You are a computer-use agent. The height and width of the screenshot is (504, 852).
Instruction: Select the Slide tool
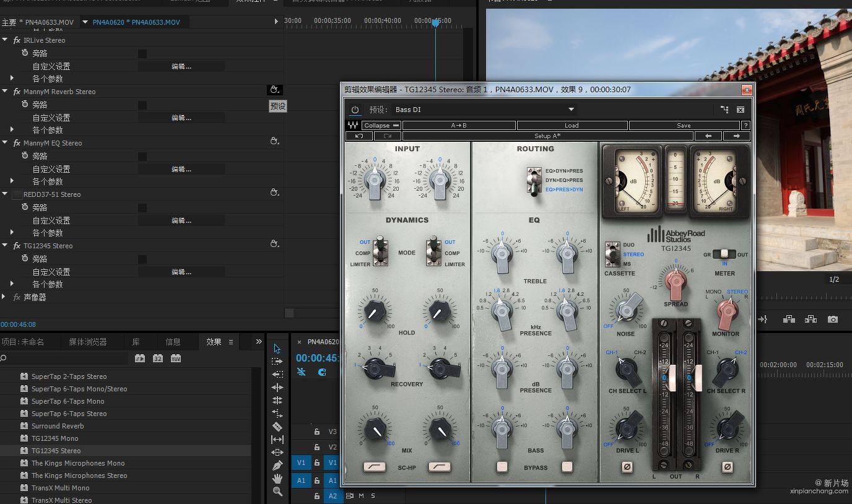(277, 452)
